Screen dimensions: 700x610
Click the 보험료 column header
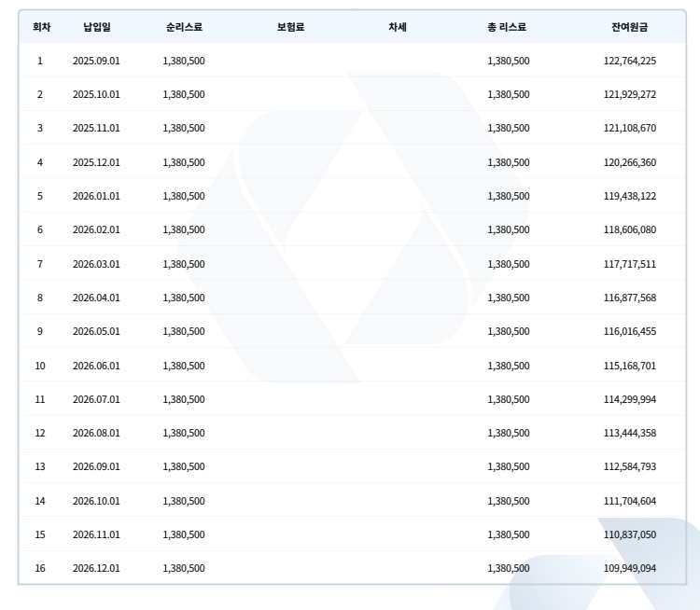point(290,27)
